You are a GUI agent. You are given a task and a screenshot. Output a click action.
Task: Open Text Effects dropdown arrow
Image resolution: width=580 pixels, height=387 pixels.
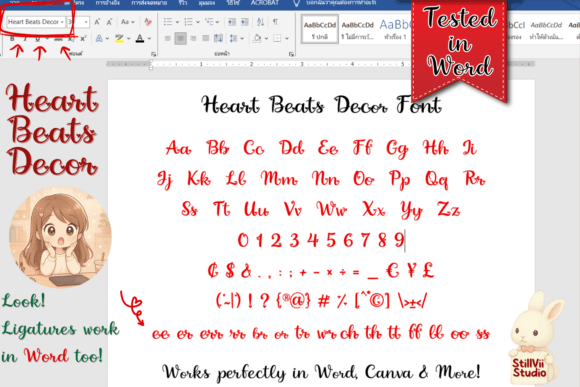[107, 38]
